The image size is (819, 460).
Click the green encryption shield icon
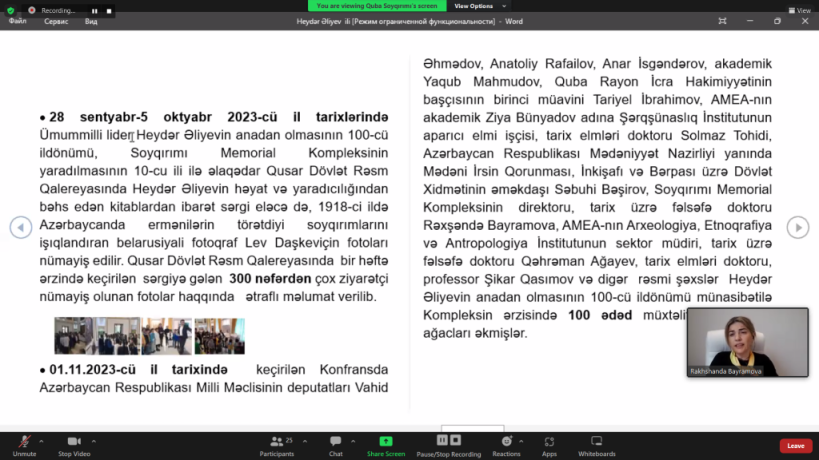(10, 10)
